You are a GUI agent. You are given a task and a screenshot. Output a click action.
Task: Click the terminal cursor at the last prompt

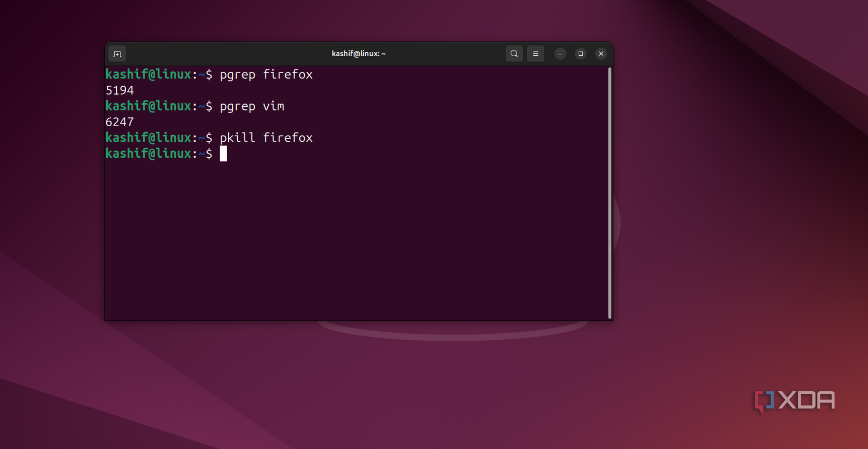[224, 154]
